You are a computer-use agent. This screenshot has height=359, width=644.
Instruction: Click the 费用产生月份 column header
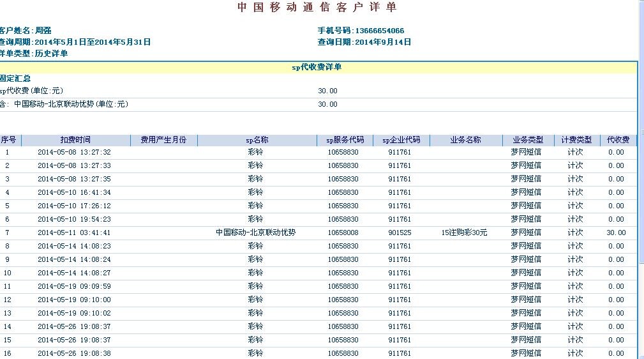163,141
